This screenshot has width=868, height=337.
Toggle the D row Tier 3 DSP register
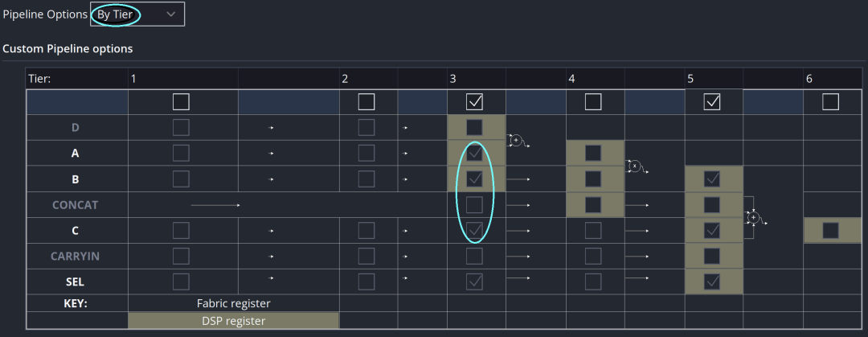pos(475,127)
